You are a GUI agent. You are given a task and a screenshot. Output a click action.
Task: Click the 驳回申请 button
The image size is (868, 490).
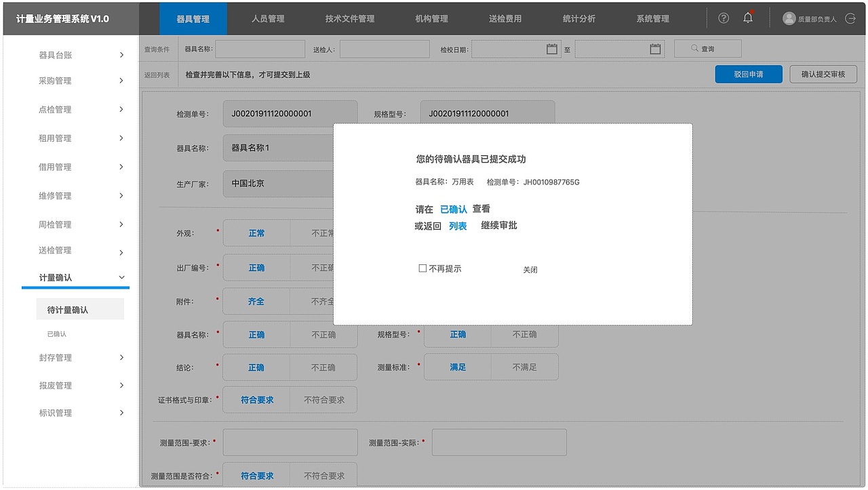(748, 74)
